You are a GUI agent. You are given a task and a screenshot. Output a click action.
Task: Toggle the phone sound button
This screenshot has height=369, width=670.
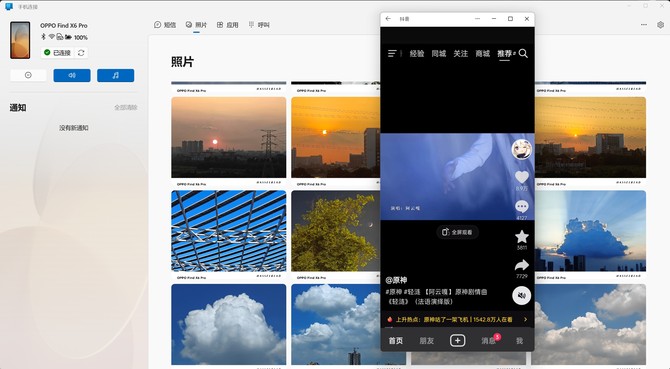point(72,75)
